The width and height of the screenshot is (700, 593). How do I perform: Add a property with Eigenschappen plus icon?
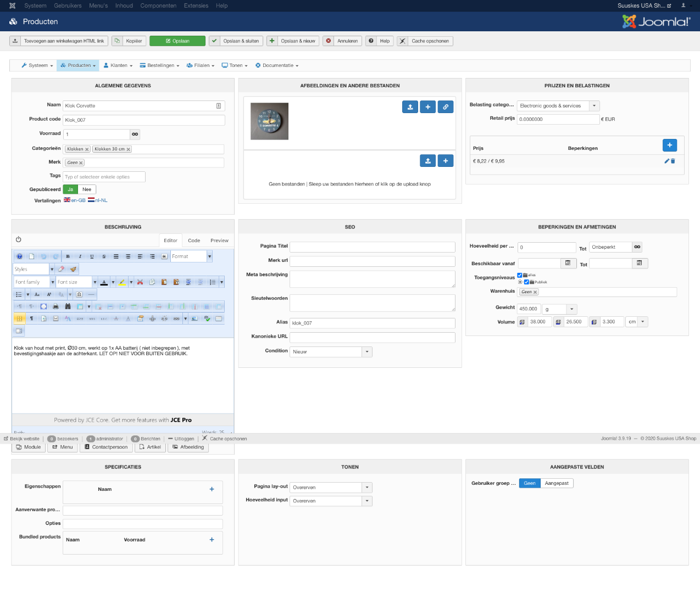tap(212, 489)
